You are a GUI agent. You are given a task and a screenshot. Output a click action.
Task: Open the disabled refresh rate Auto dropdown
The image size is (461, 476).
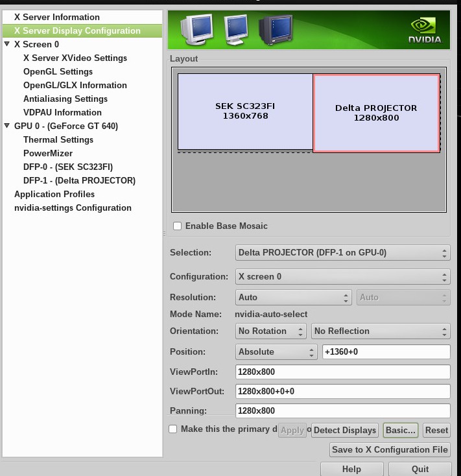[403, 297]
